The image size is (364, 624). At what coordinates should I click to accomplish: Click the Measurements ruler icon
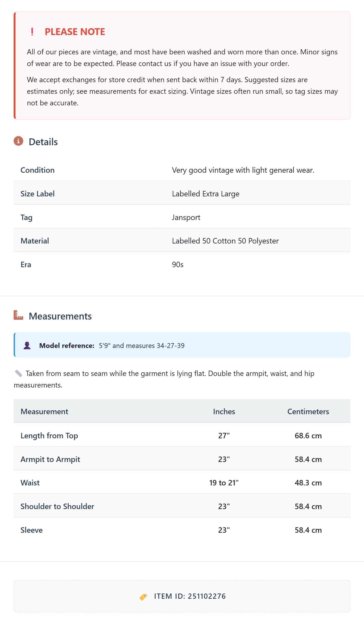click(x=18, y=315)
